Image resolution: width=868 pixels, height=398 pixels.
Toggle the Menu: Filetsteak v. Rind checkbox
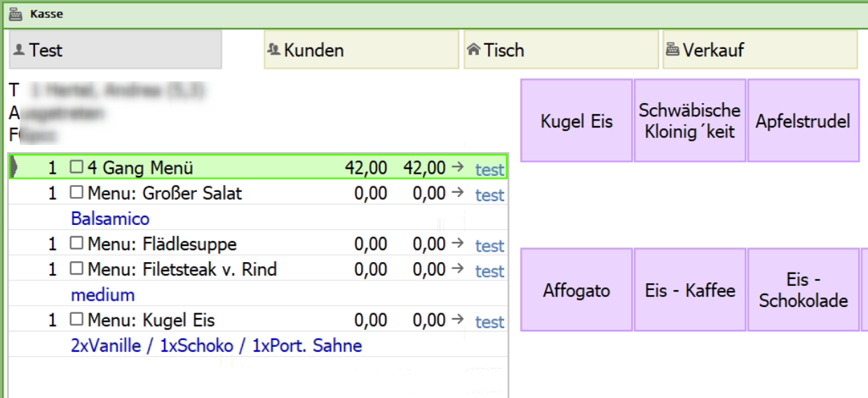coord(76,270)
